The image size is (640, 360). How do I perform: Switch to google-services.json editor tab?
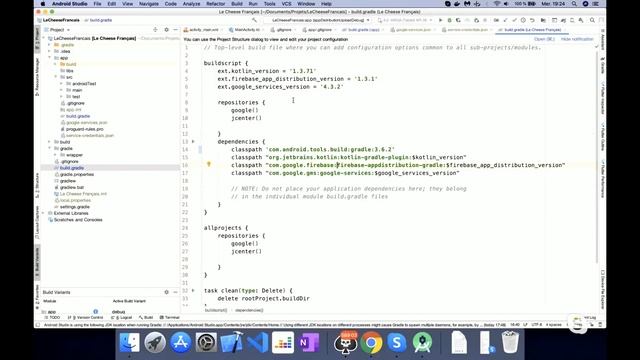pyautogui.click(x=412, y=30)
